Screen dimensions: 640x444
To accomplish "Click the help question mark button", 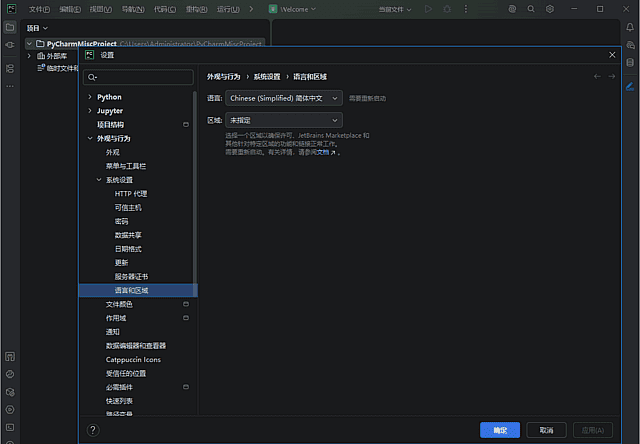I will (x=93, y=430).
